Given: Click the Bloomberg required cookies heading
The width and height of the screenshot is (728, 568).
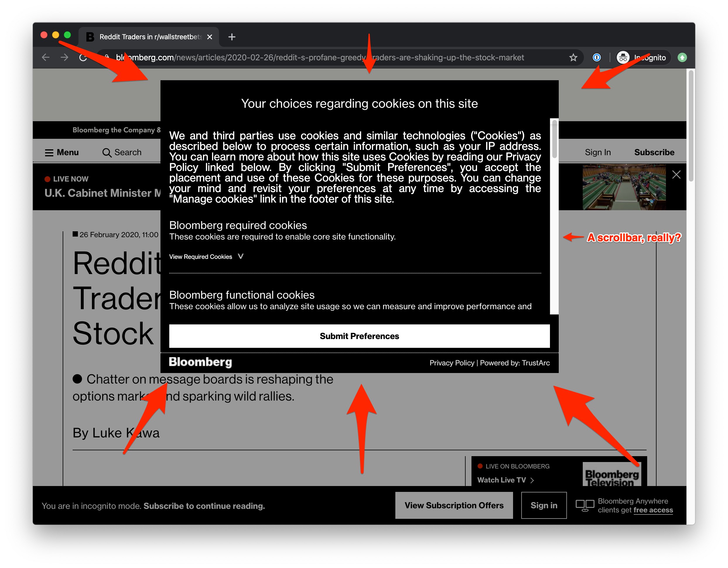Looking at the screenshot, I should pos(238,225).
